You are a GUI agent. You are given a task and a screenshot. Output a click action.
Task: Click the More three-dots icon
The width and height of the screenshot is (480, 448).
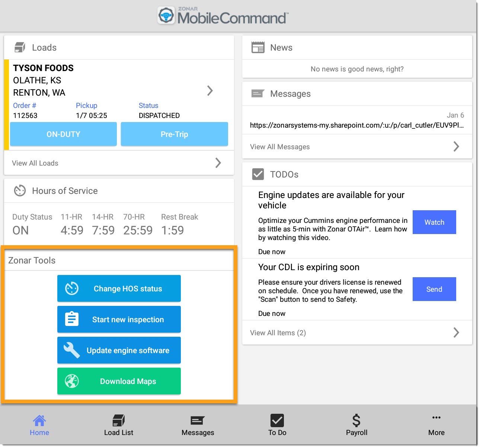pyautogui.click(x=436, y=417)
